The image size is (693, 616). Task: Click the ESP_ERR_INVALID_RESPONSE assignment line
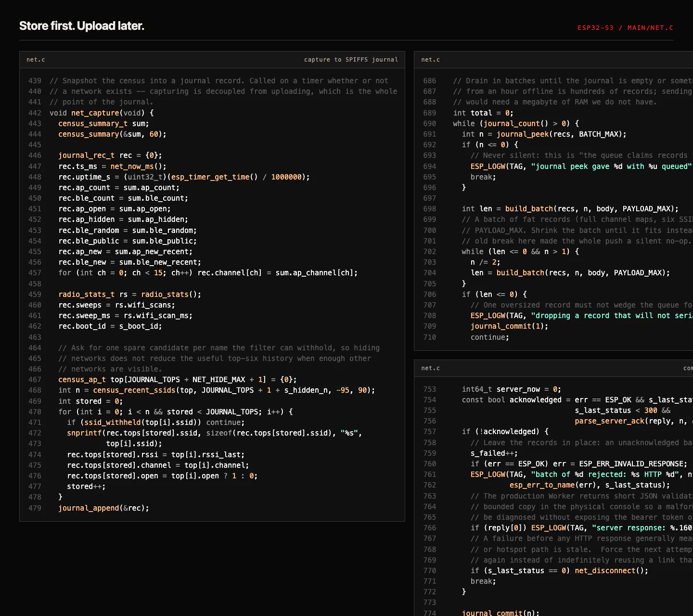pyautogui.click(x=579, y=464)
